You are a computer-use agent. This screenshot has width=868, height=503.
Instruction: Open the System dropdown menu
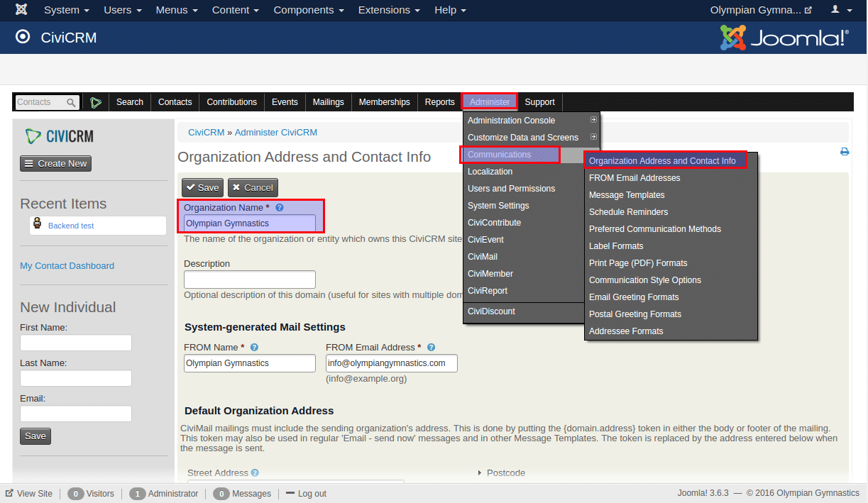(67, 10)
